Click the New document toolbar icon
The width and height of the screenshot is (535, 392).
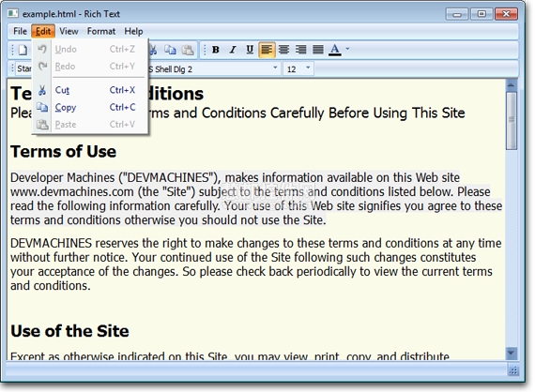tap(23, 50)
